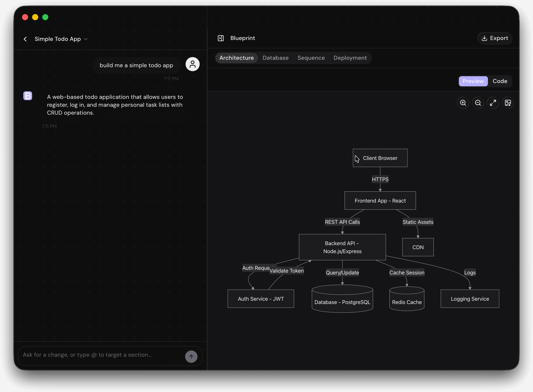The height and width of the screenshot is (392, 533).
Task: Click the Validate Token edge label
Action: click(x=287, y=271)
